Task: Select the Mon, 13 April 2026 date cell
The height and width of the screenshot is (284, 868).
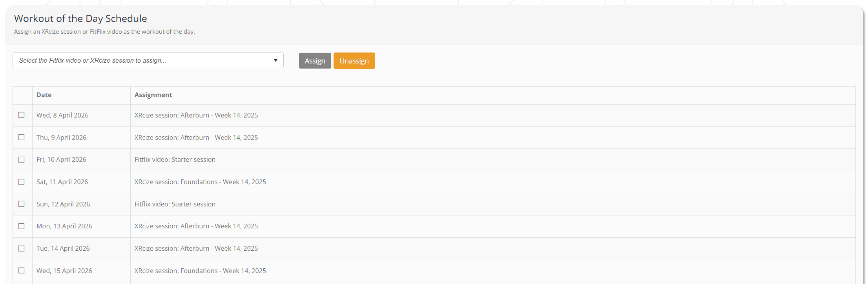Action: coord(64,226)
